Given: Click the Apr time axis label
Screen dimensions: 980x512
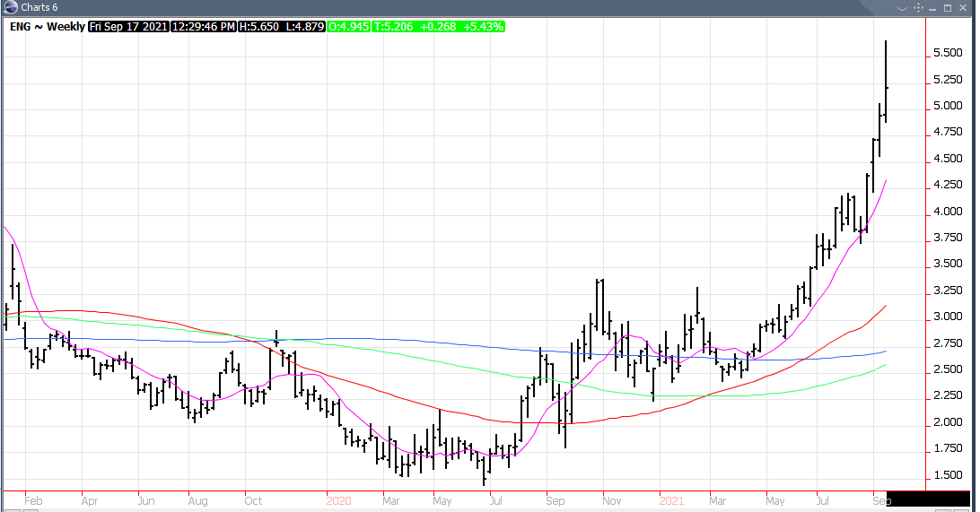Looking at the screenshot, I should coord(90,500).
